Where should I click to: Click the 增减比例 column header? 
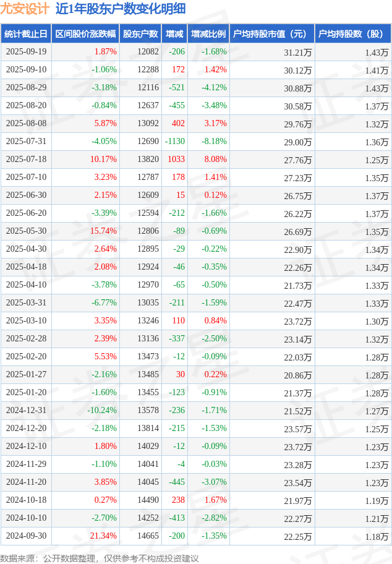(x=208, y=34)
